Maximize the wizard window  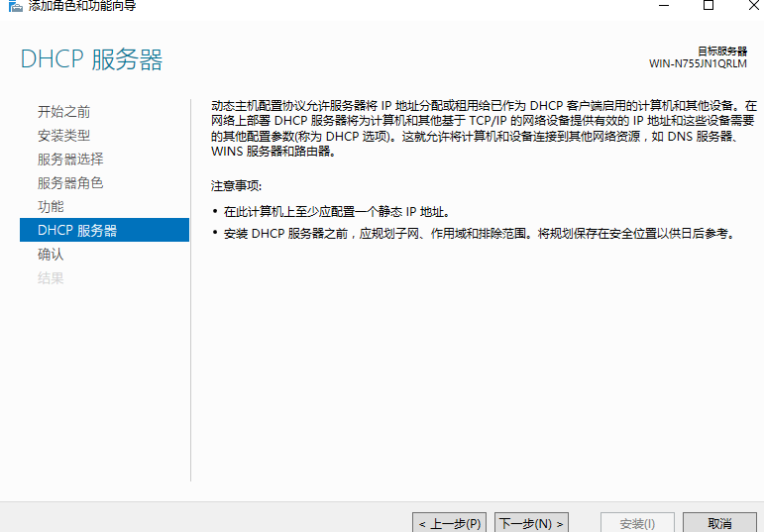point(709,5)
